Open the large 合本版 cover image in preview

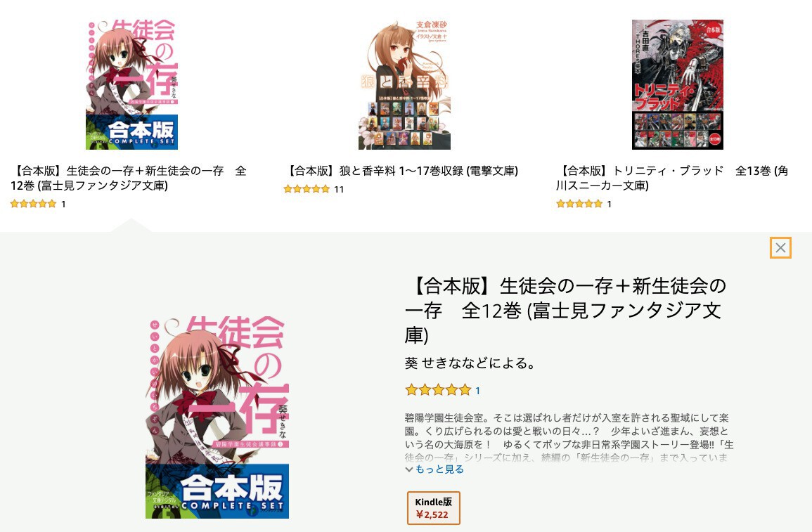[x=217, y=417]
